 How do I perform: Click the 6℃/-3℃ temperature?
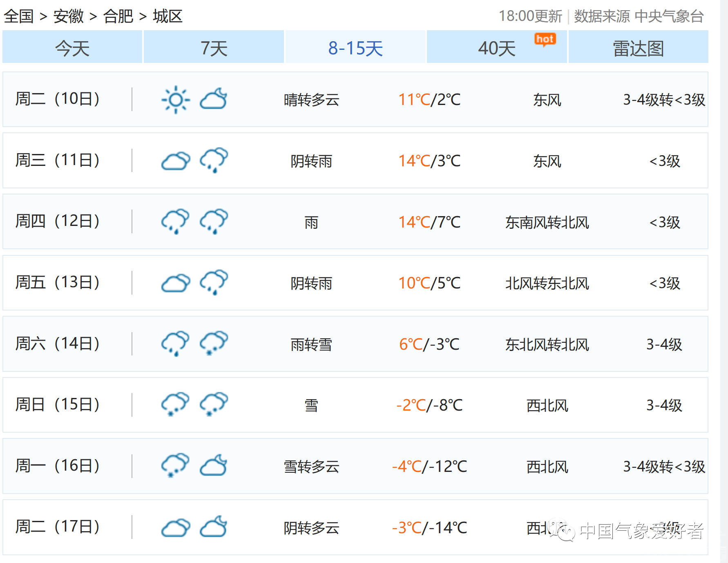click(x=429, y=344)
